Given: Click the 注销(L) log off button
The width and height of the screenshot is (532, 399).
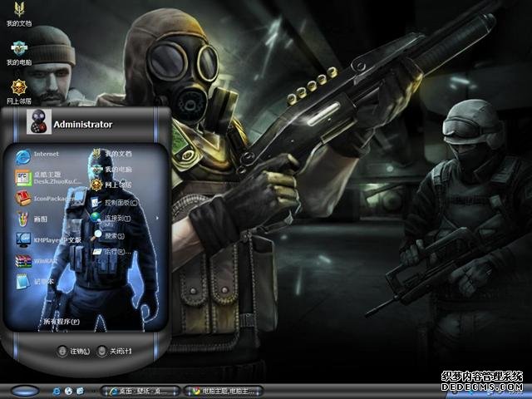Looking at the screenshot, I should pos(73,351).
